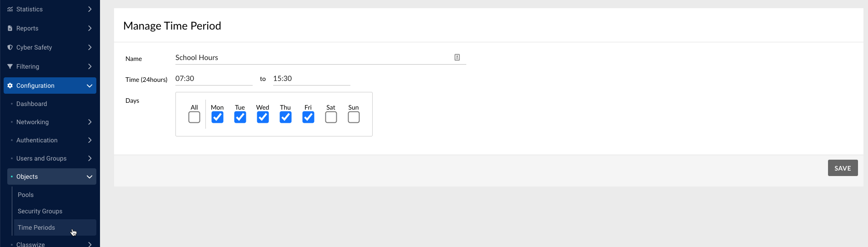Viewport: 868px width, 247px height.
Task: Toggle the All days checkbox
Action: tap(194, 117)
